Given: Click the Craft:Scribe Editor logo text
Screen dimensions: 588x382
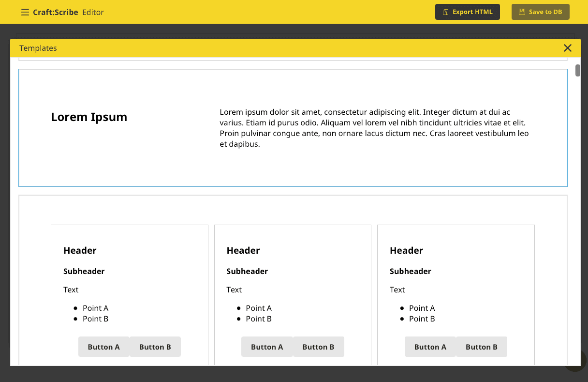Looking at the screenshot, I should [x=68, y=12].
